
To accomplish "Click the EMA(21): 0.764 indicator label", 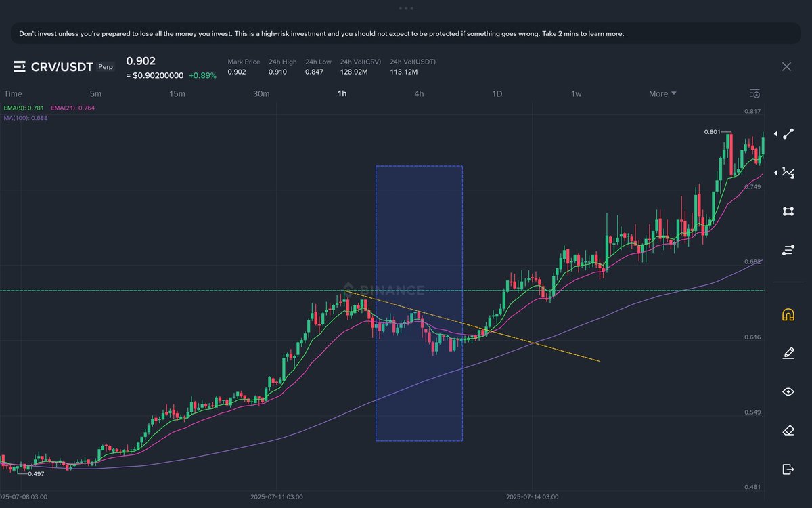I will (x=73, y=108).
